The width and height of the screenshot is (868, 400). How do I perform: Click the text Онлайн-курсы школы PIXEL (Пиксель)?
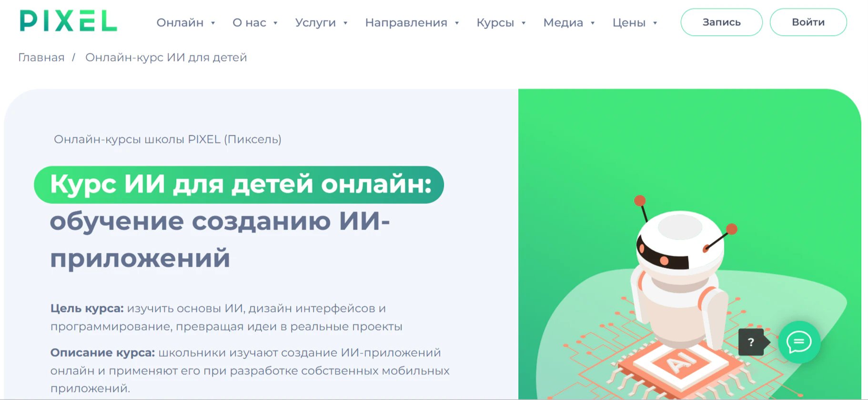coord(168,139)
